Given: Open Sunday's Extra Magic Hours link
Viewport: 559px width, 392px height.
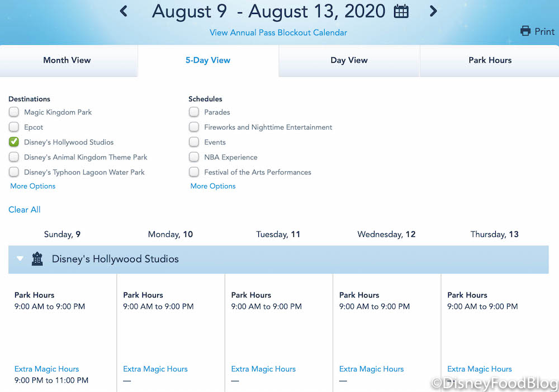Looking at the screenshot, I should tap(46, 369).
